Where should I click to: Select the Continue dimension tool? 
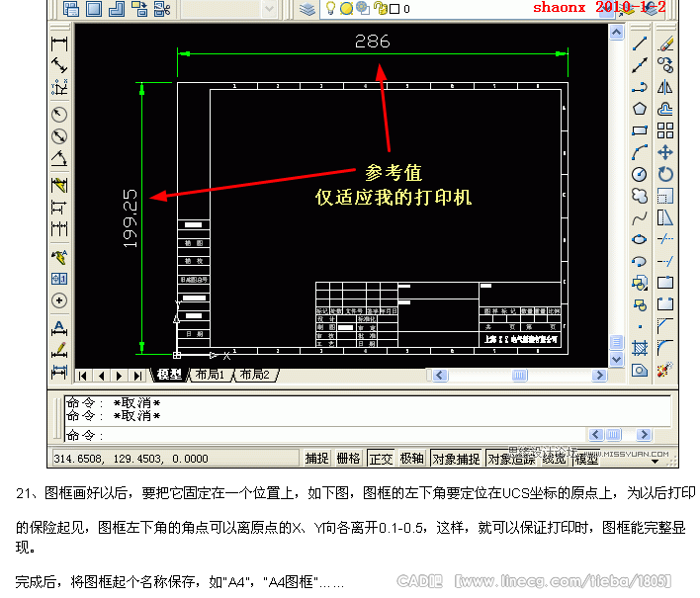click(59, 229)
